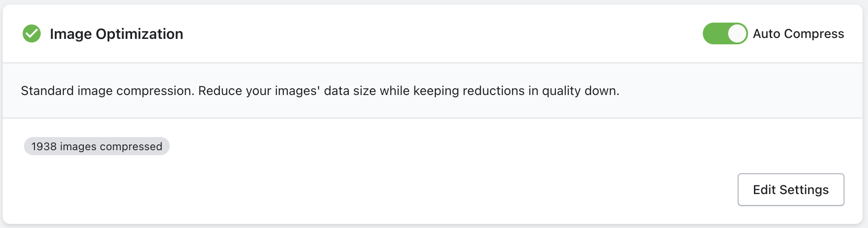Screen dimensions: 868x228
Task: Click the word 'Optimization' in the title
Action: 139,34
